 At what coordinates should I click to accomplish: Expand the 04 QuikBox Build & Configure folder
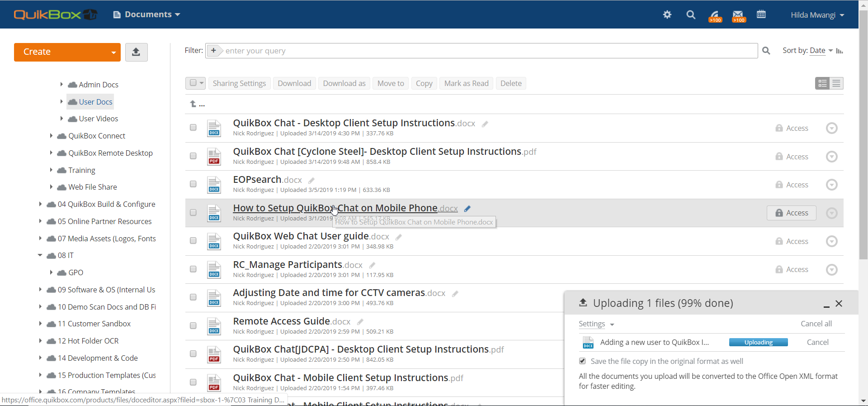pos(40,204)
